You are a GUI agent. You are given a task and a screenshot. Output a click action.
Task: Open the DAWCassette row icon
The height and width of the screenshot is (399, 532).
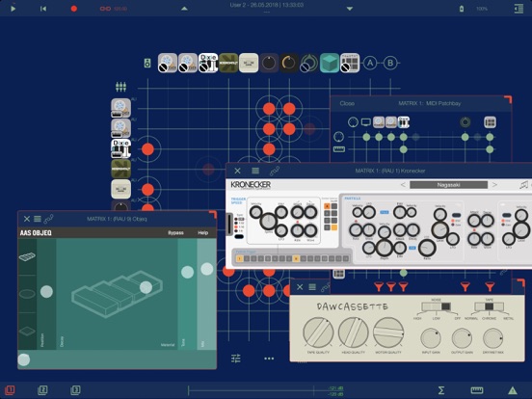pos(120,189)
